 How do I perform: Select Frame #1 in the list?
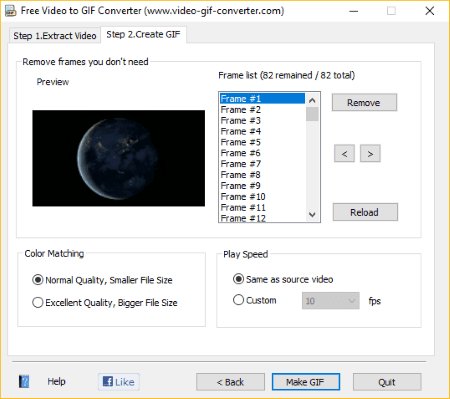pos(262,99)
